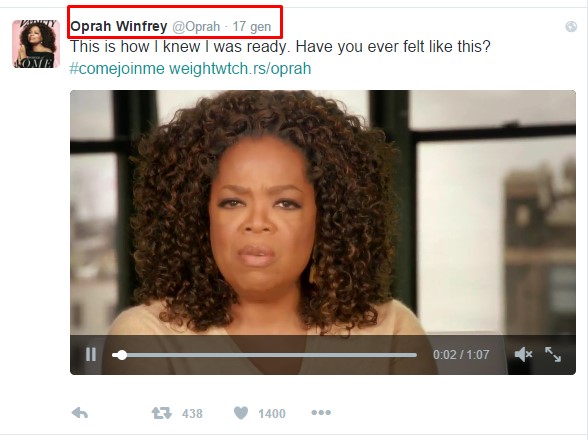Follow the #comejoinme hashtag
This screenshot has height=440, width=588.
coord(117,69)
